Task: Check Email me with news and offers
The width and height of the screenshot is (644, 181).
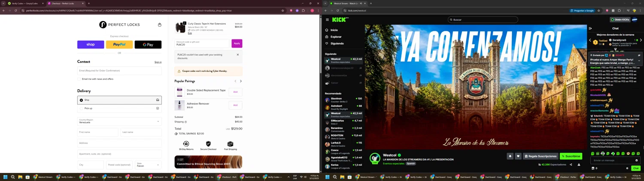Action: click(x=79, y=79)
